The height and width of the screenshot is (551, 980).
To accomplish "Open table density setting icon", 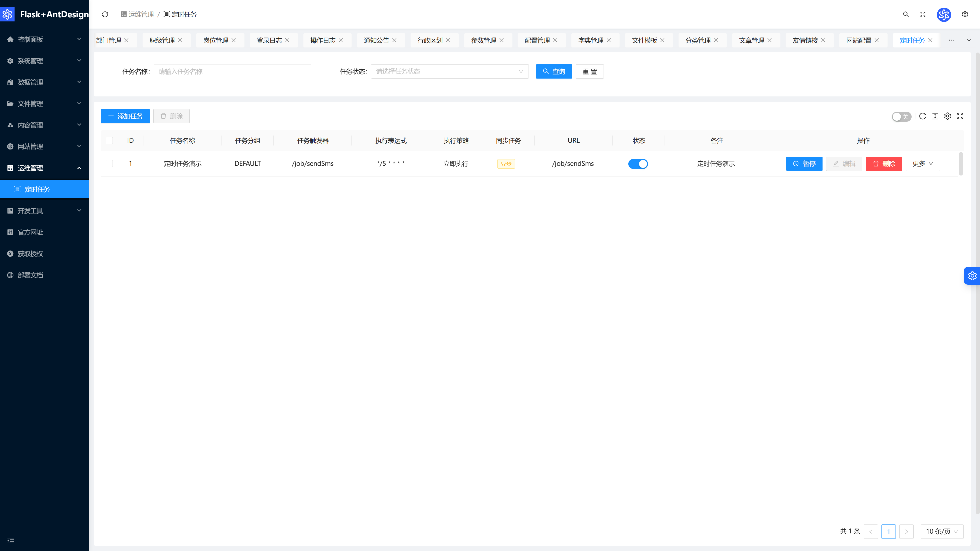I will pyautogui.click(x=935, y=116).
